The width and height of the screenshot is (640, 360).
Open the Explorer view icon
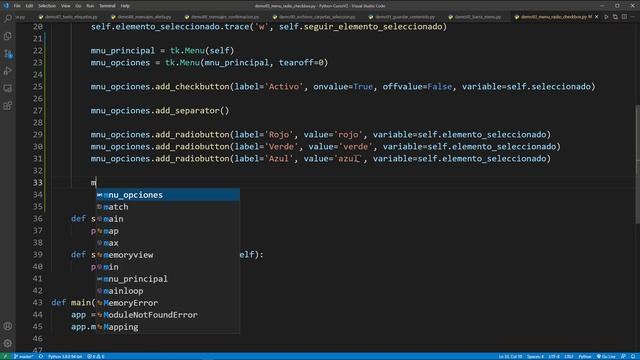point(8,36)
